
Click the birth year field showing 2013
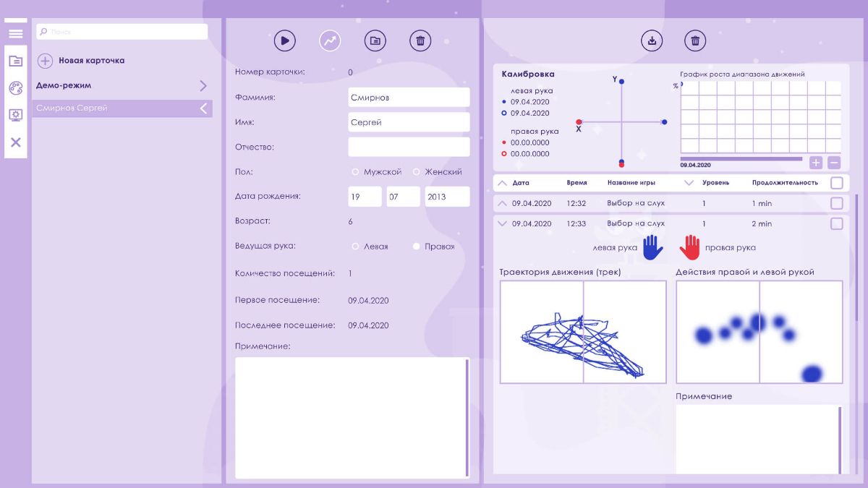[x=447, y=197]
